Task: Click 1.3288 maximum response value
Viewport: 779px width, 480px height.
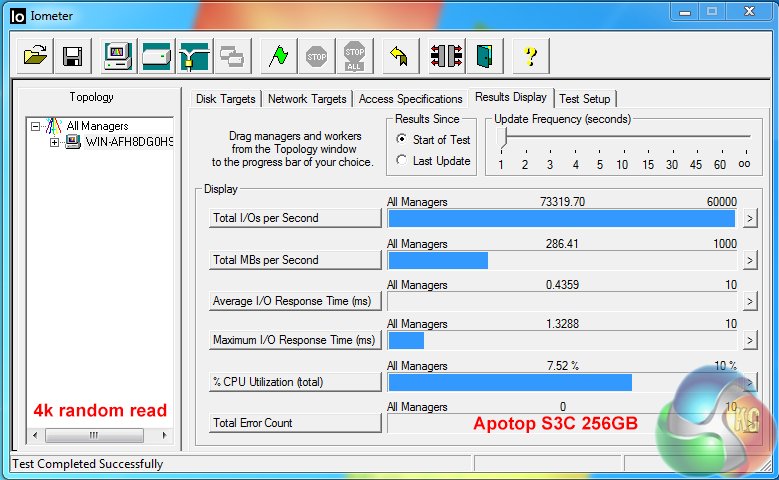Action: (x=562, y=324)
